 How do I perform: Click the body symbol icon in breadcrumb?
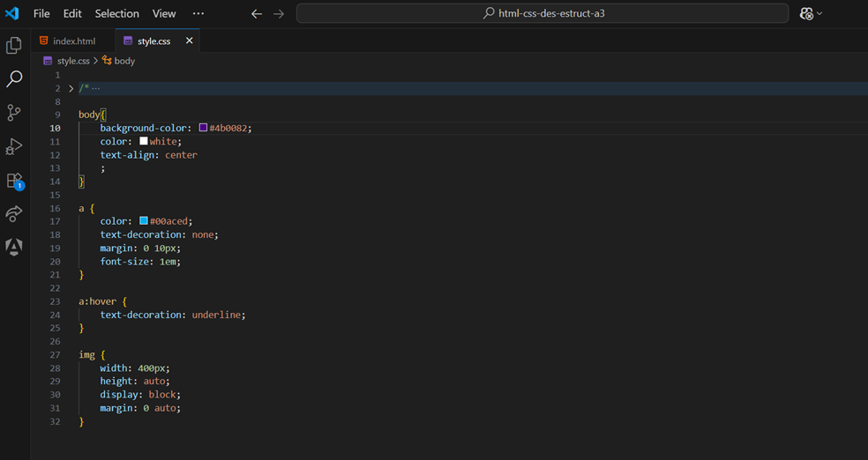click(107, 60)
